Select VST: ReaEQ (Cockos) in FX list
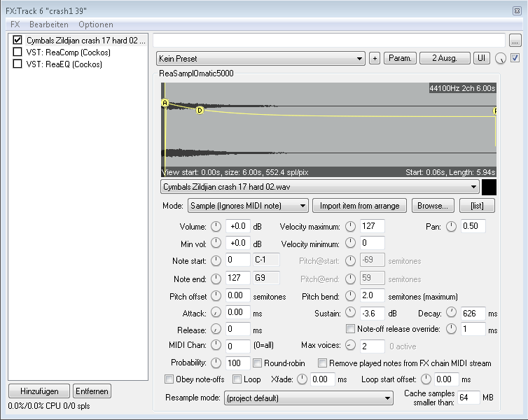This screenshot has height=420, width=528. (64, 64)
